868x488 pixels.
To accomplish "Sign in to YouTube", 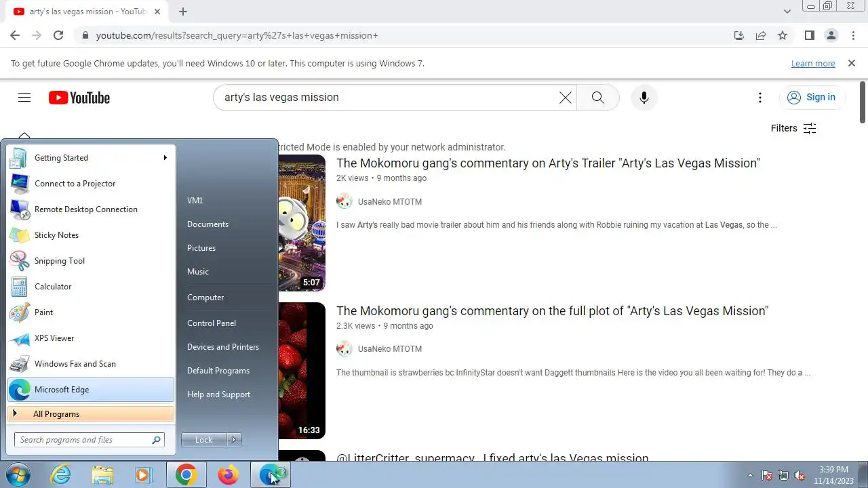I will tap(812, 98).
